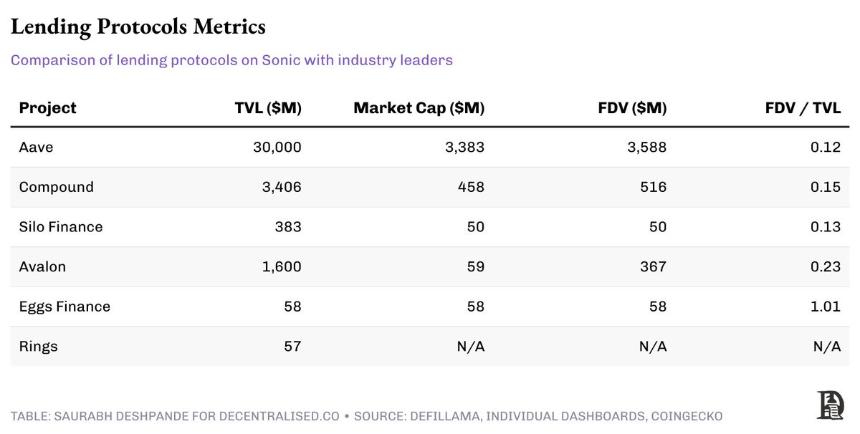Image resolution: width=860 pixels, height=434 pixels.
Task: Click the TVL ($M) column header
Action: tap(268, 108)
